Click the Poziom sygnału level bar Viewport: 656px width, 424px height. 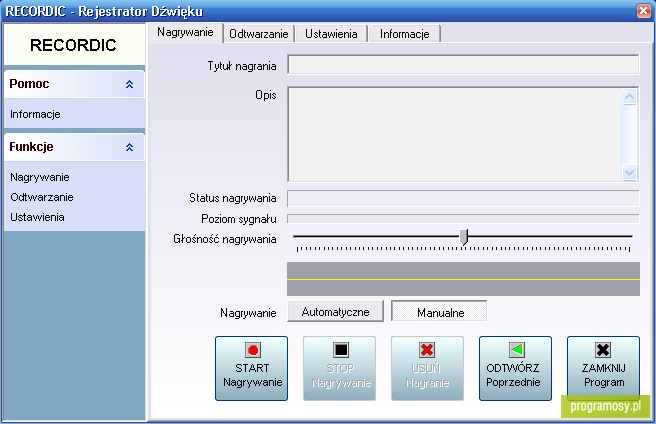463,218
